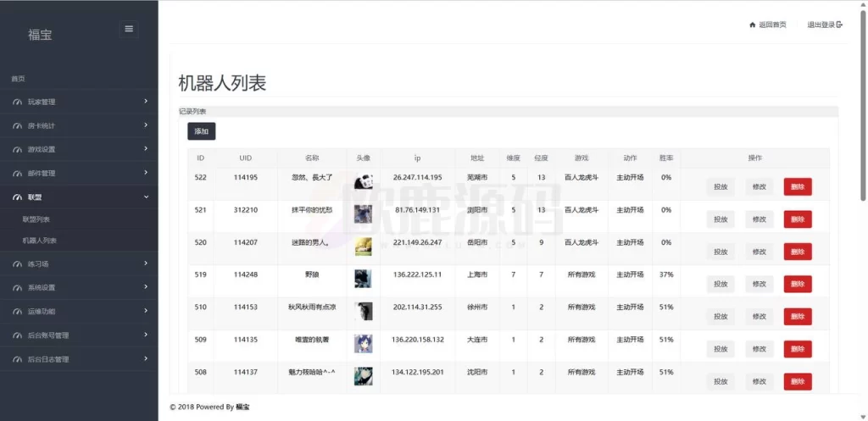868x421 pixels.
Task: Click red 删除 button for row ID 522
Action: tap(797, 187)
